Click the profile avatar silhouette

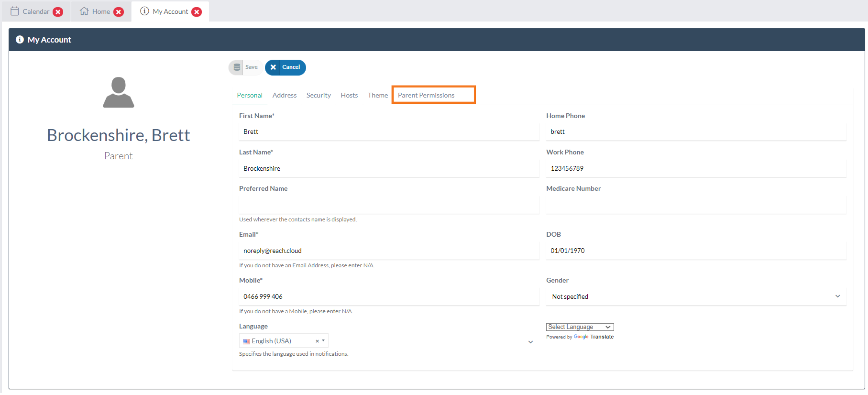(x=118, y=92)
